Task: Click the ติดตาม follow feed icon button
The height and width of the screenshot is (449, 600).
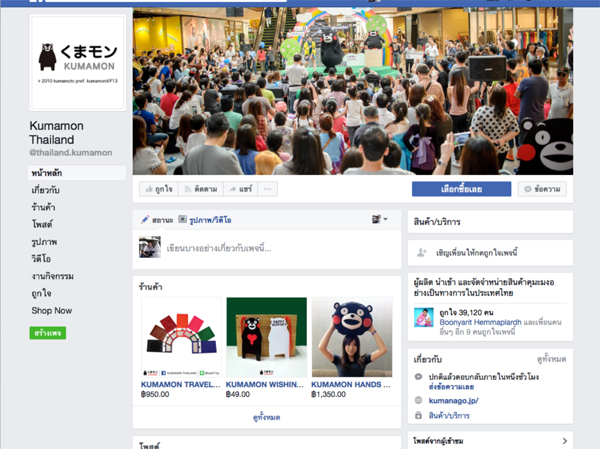Action: (x=201, y=189)
